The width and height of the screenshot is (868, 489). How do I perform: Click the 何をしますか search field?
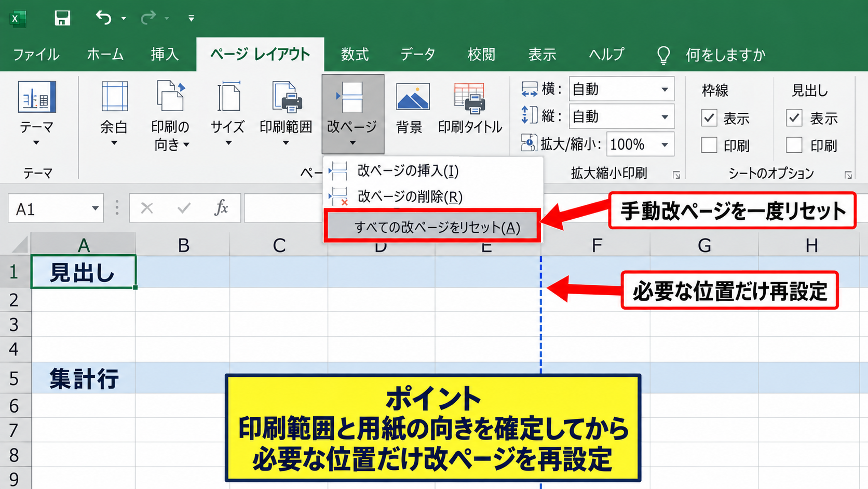click(x=725, y=55)
